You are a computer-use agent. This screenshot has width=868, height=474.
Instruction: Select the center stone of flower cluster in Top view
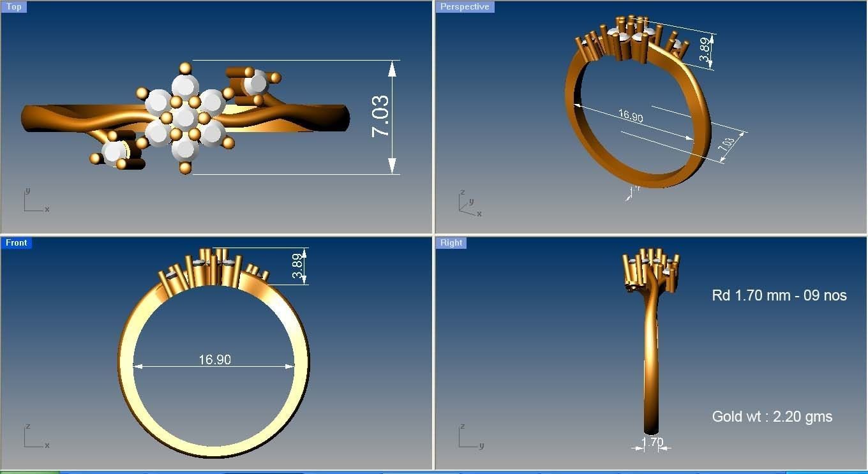coord(185,117)
